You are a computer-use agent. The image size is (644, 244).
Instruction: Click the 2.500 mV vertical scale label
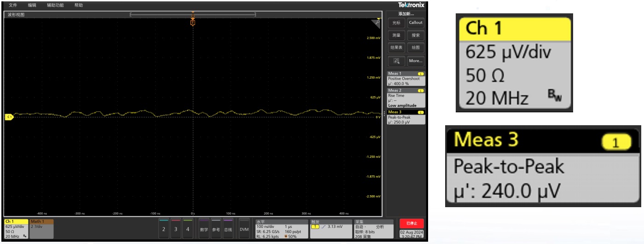374,38
